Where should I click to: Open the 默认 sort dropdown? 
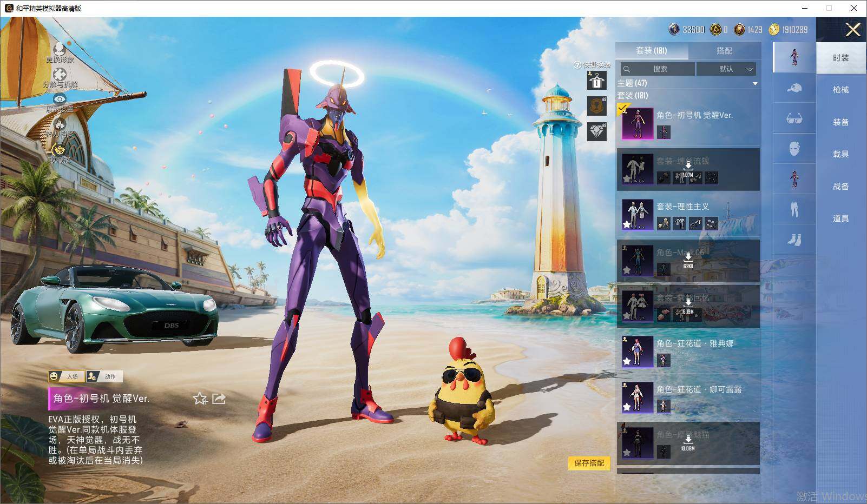(726, 69)
